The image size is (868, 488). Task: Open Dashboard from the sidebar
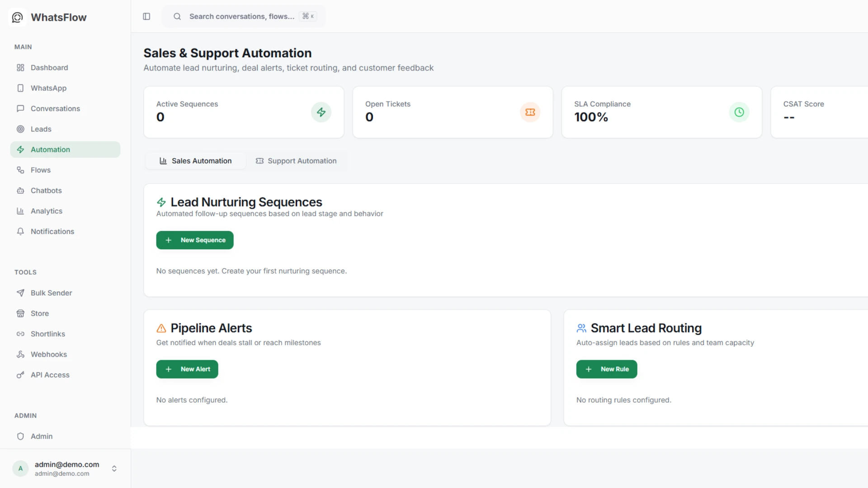pyautogui.click(x=65, y=68)
